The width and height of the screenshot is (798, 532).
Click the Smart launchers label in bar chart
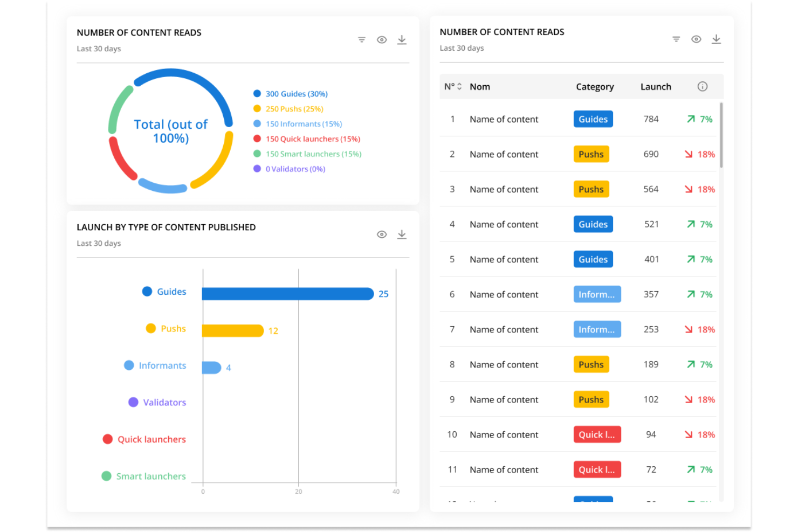(151, 476)
